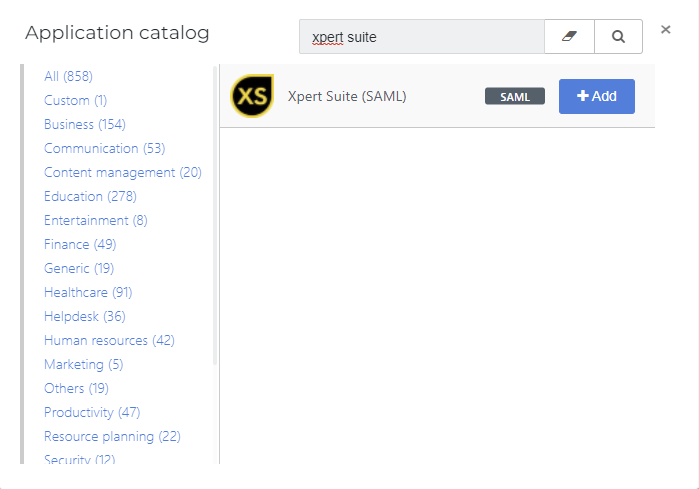The width and height of the screenshot is (699, 489).
Task: Choose the Education (278) category
Action: pyautogui.click(x=90, y=197)
